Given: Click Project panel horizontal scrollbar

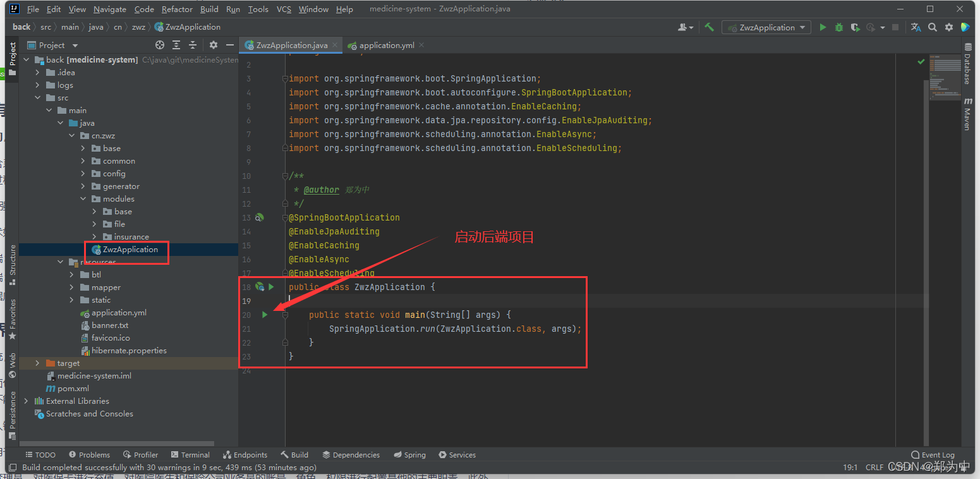Looking at the screenshot, I should [x=117, y=444].
